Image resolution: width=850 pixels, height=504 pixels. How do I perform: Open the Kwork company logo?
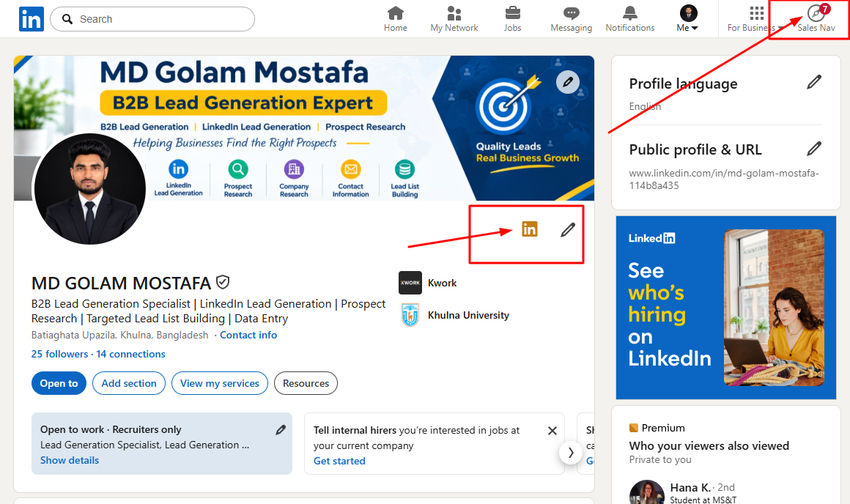click(x=410, y=283)
